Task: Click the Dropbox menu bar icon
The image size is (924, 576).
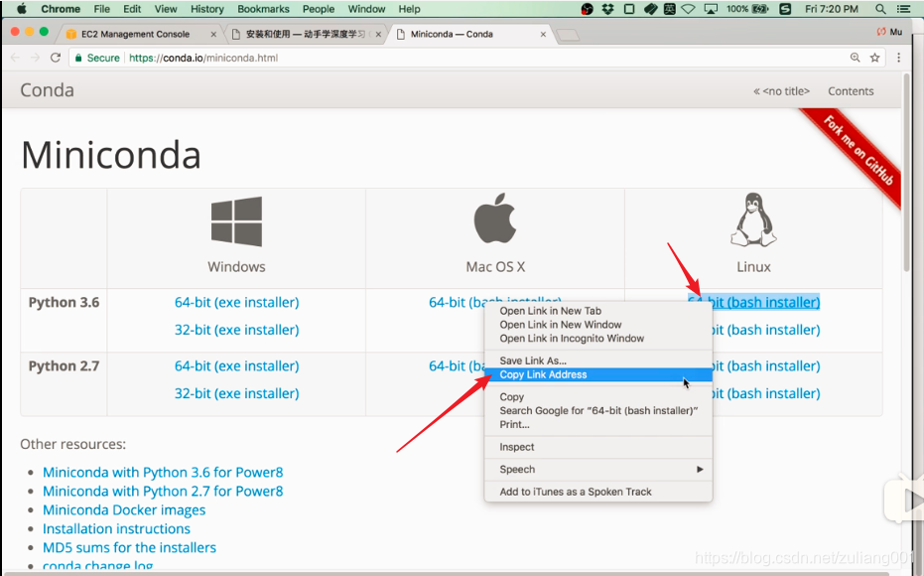Action: pyautogui.click(x=607, y=9)
